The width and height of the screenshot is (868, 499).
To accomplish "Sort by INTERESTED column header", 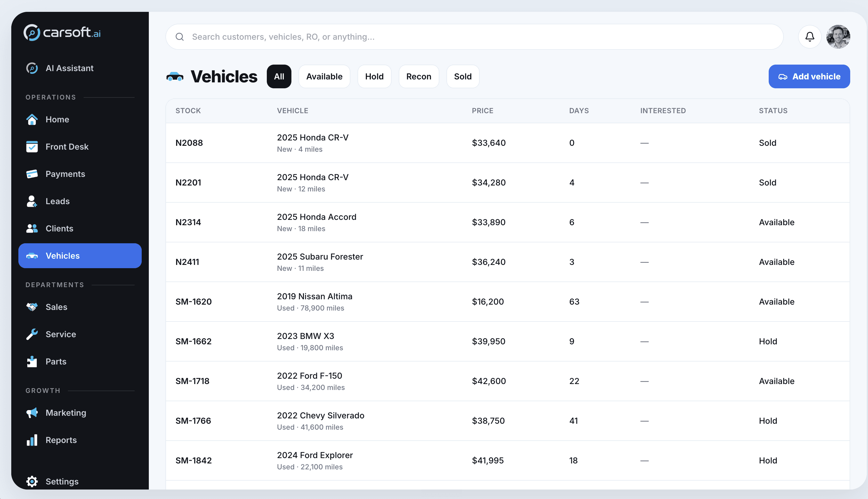I will tap(663, 111).
